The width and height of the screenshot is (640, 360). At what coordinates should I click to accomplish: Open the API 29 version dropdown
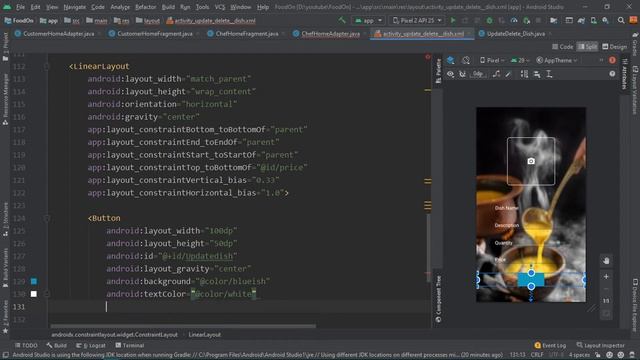519,60
